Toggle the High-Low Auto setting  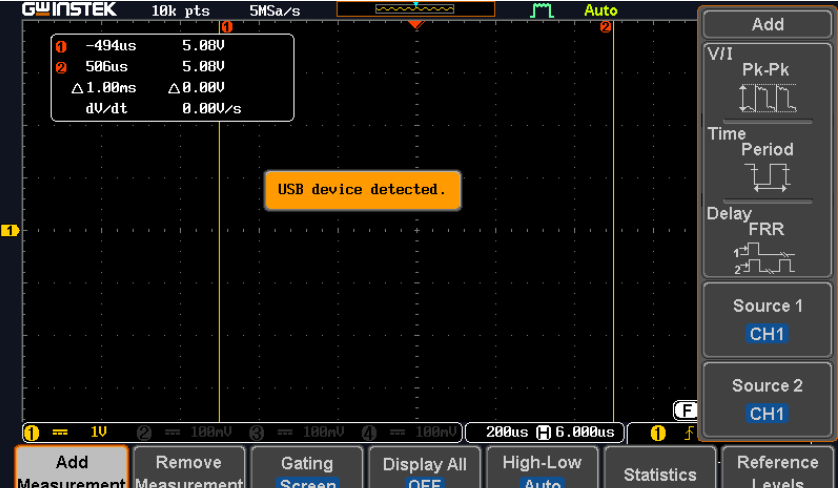(x=541, y=468)
